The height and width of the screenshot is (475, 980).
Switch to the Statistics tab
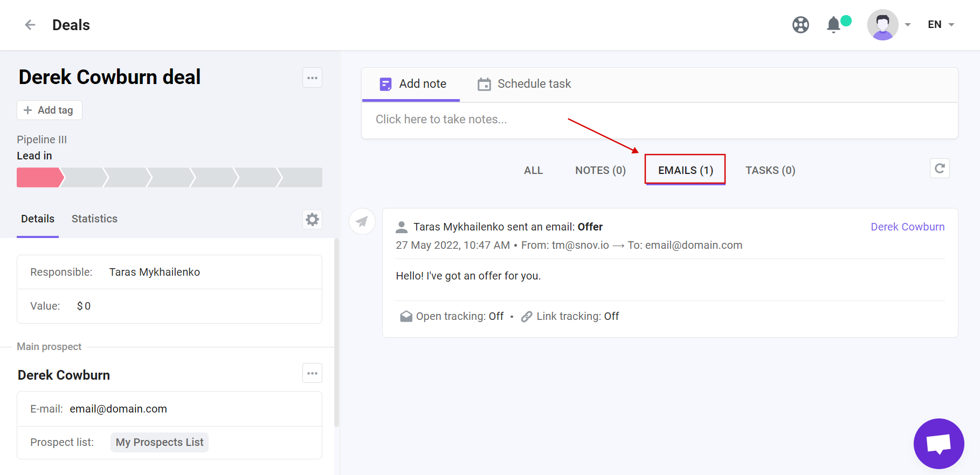pyautogui.click(x=94, y=219)
